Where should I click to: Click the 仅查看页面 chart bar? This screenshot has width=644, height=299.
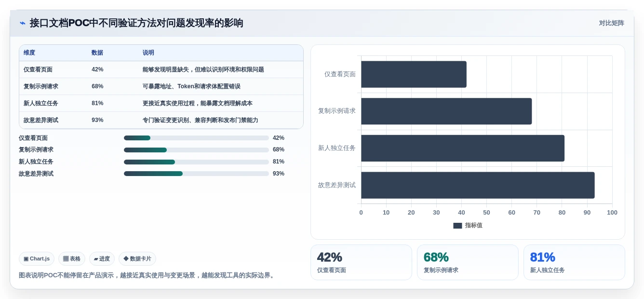[414, 74]
